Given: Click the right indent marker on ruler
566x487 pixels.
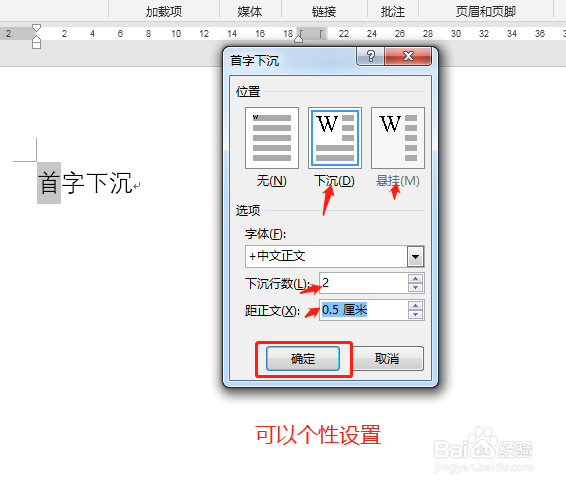Looking at the screenshot, I should point(299,38).
